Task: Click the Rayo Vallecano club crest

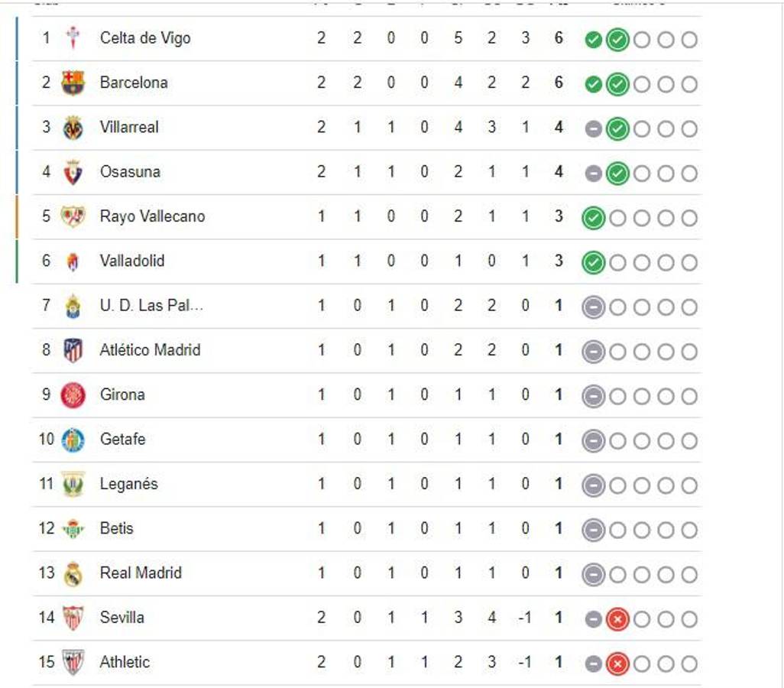Action: [74, 216]
